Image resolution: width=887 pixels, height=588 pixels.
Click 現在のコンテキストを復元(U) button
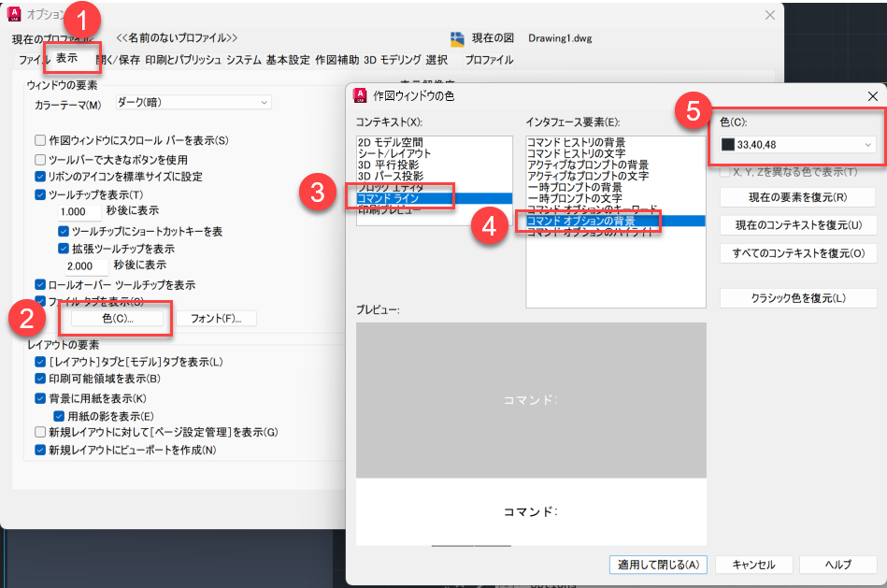(x=797, y=225)
